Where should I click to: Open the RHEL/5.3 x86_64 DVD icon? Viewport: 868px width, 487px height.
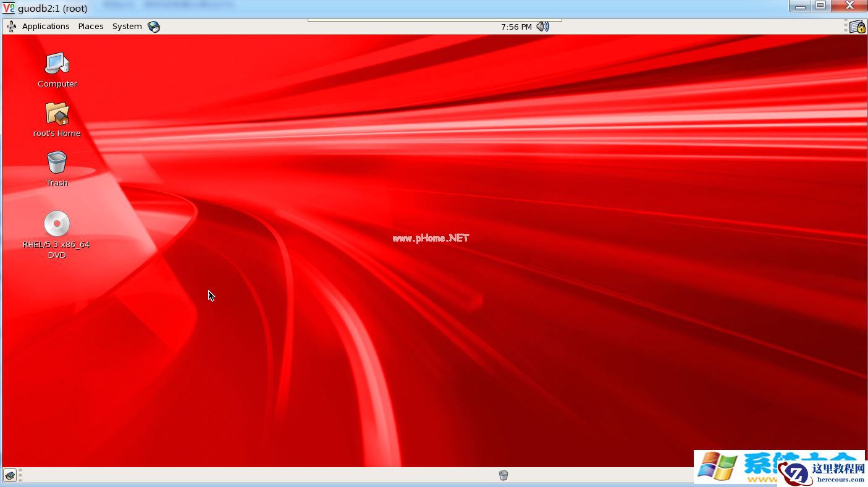pyautogui.click(x=57, y=224)
